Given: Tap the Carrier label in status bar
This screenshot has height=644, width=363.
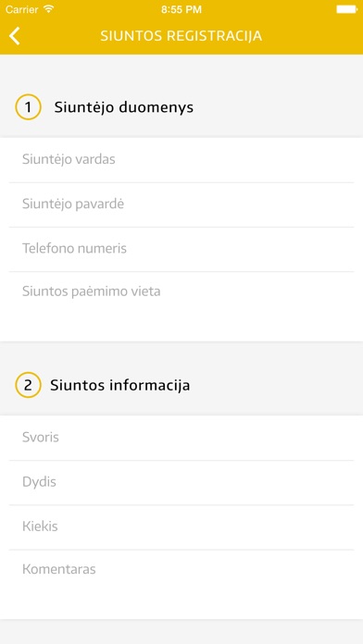Looking at the screenshot, I should (x=22, y=9).
